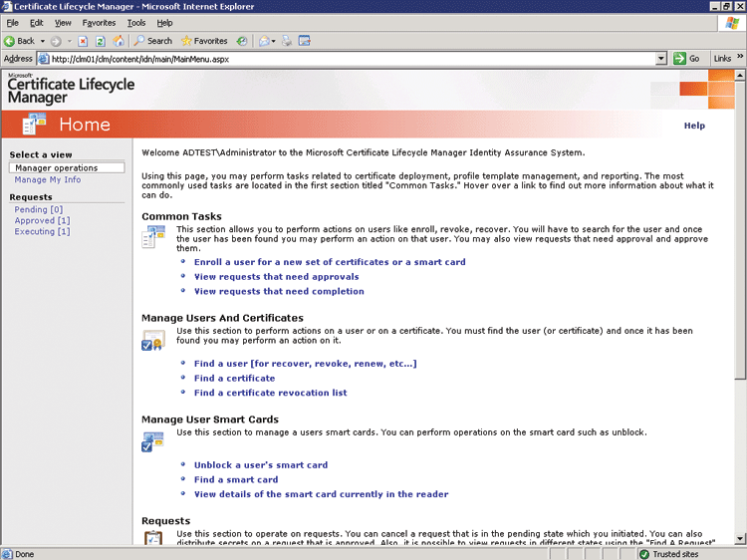Click the History toolbar icon
The height and width of the screenshot is (560, 747).
point(242,42)
